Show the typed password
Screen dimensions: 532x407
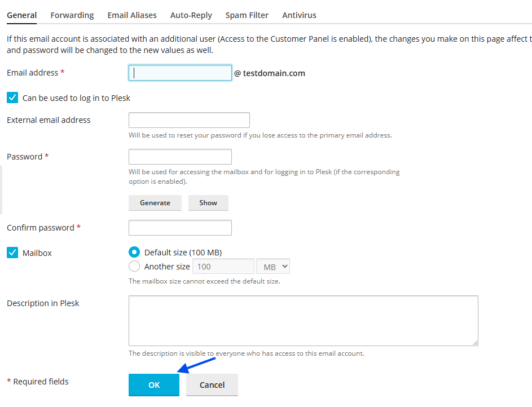pyautogui.click(x=208, y=202)
